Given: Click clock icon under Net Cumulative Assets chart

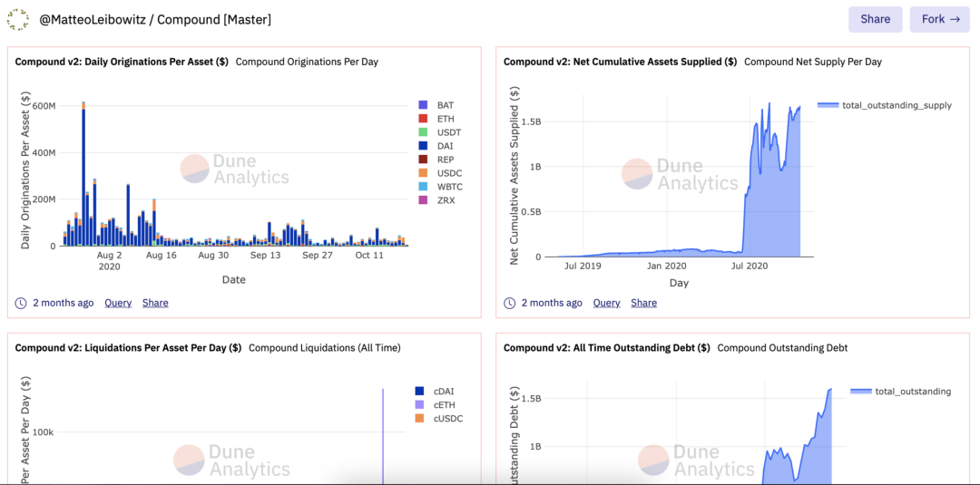Looking at the screenshot, I should [x=509, y=303].
